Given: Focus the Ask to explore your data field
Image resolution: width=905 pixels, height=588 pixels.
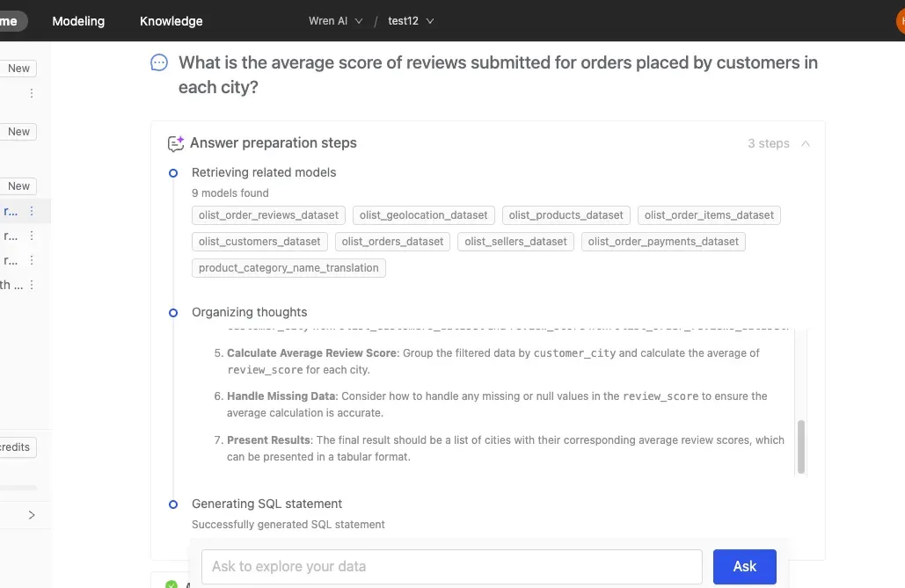Looking at the screenshot, I should point(451,567).
